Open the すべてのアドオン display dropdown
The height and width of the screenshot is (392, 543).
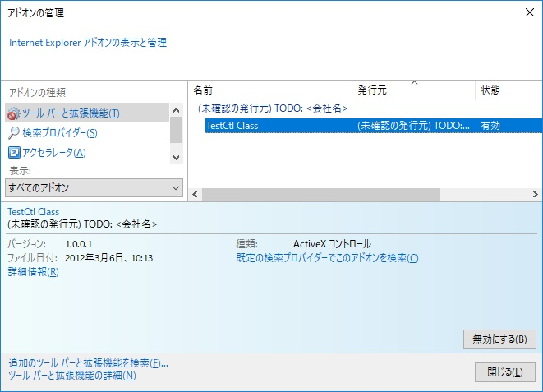(94, 187)
